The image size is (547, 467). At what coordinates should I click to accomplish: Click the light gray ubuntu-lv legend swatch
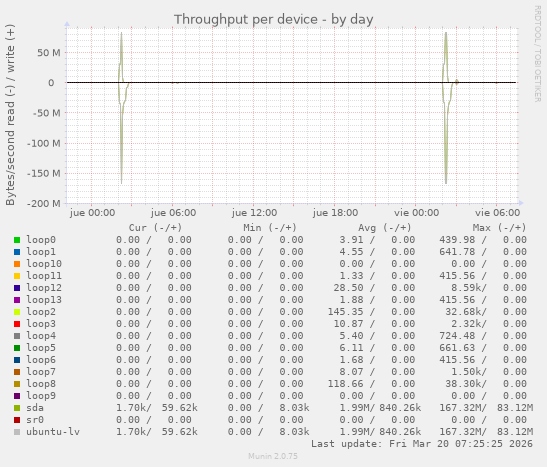17,432
